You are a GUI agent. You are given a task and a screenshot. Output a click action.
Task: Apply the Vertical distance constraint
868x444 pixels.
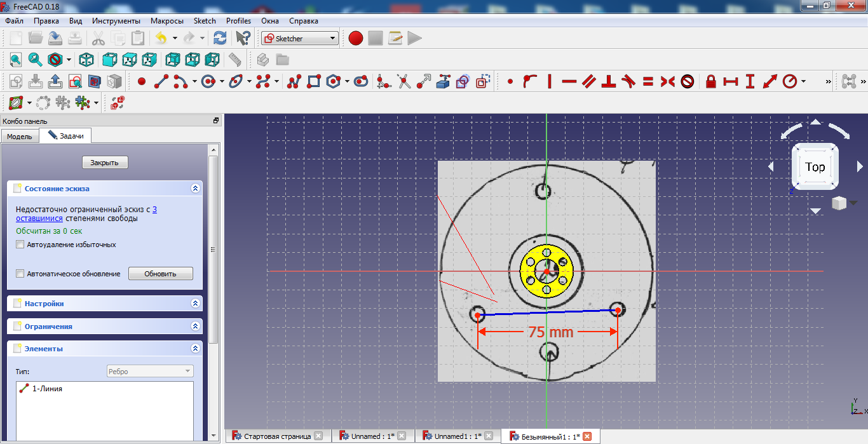point(750,81)
